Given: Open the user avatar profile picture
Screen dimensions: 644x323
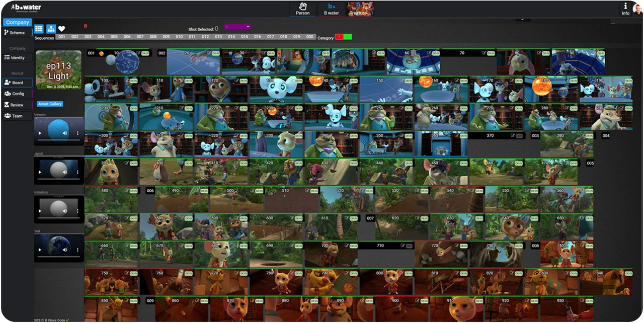Looking at the screenshot, I should pyautogui.click(x=638, y=9).
